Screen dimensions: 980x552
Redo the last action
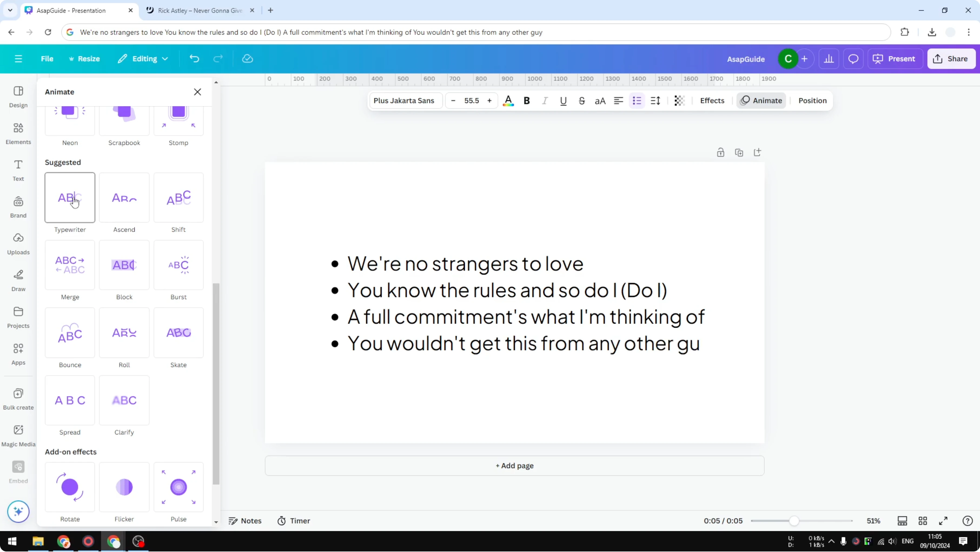218,59
